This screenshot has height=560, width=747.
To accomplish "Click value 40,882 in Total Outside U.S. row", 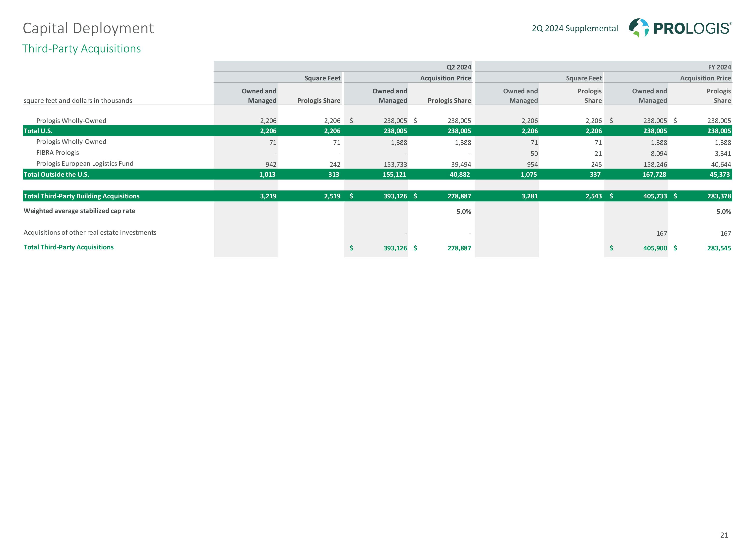I will [460, 174].
